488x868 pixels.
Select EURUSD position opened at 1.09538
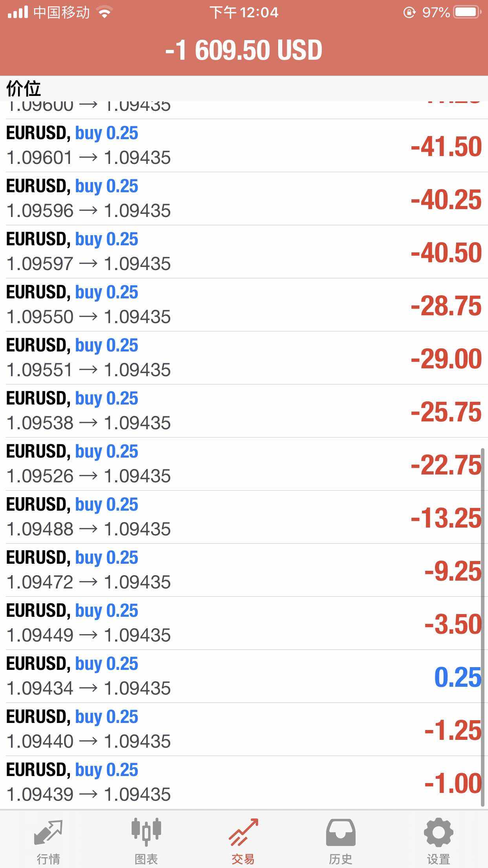(x=244, y=411)
